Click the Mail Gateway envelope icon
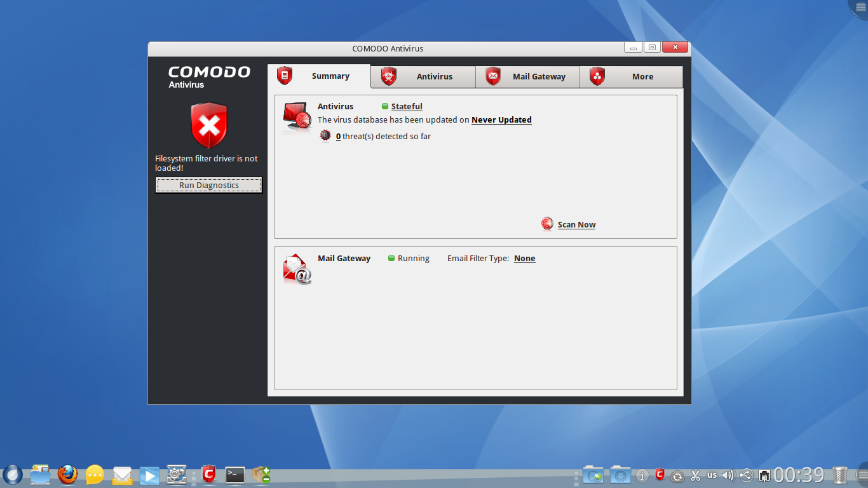Image resolution: width=868 pixels, height=488 pixels. click(297, 269)
